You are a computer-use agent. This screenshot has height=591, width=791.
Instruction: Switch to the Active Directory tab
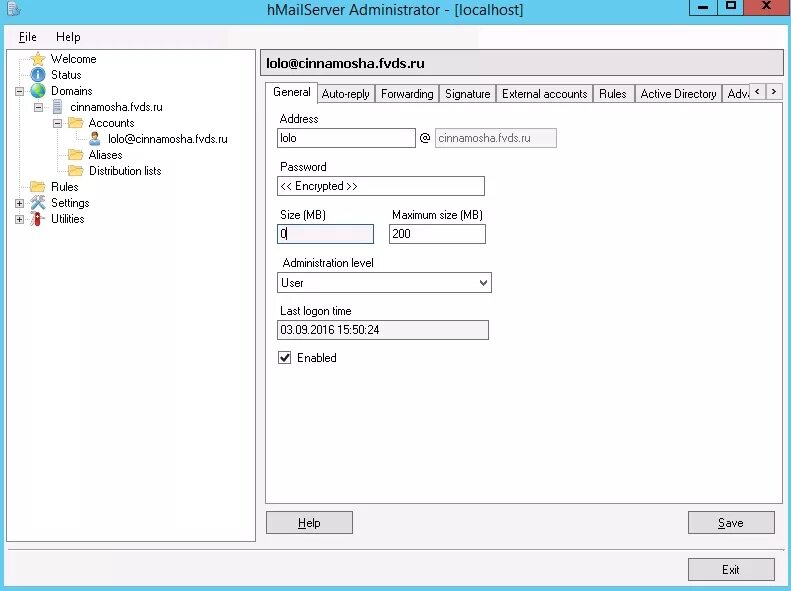[679, 94]
